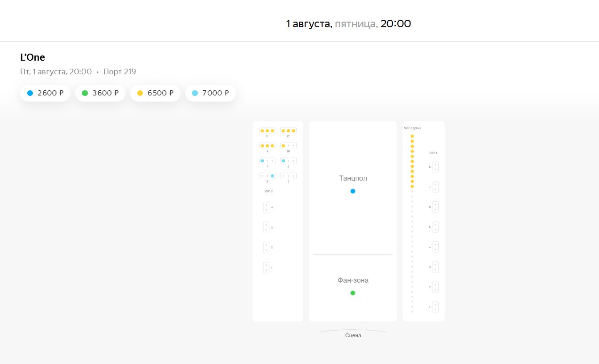This screenshot has width=599, height=364.
Task: Choose the available yellow seat at table 10
Action: (x=284, y=146)
